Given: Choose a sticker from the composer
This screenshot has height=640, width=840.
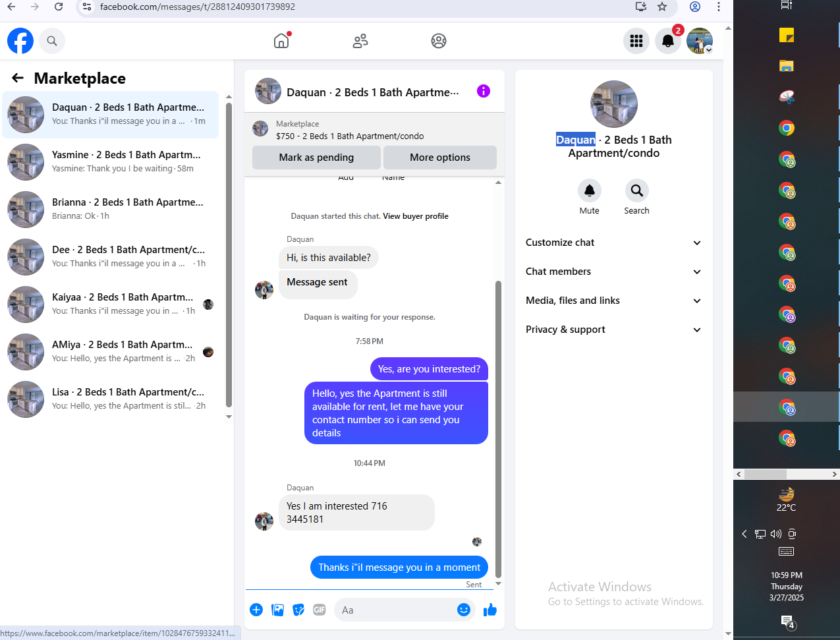Looking at the screenshot, I should (298, 610).
